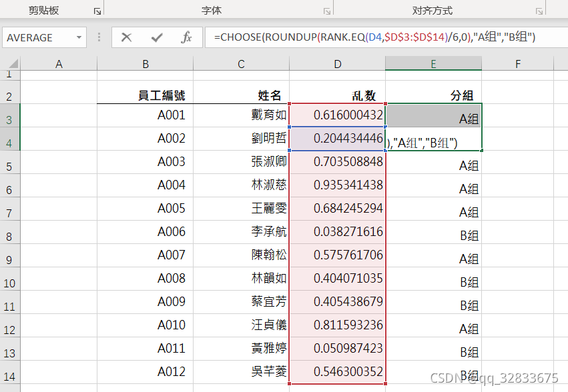Select column E header
The image size is (568, 392).
[x=433, y=64]
